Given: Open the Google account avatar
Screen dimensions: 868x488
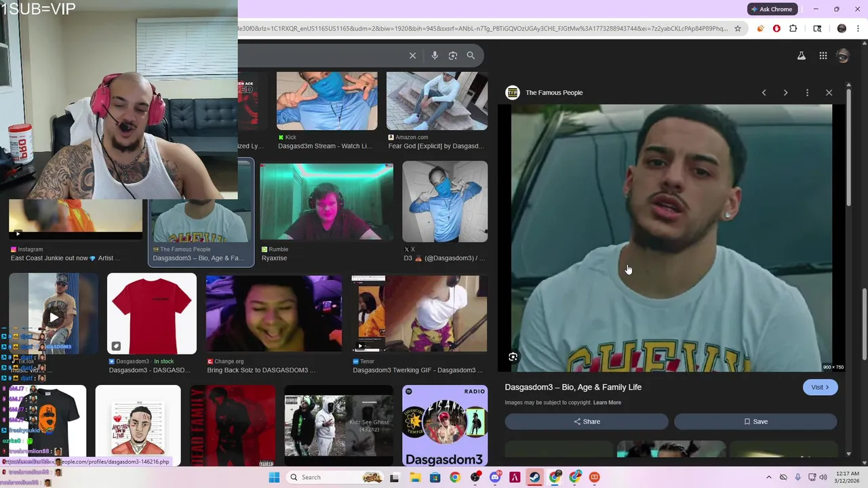Looking at the screenshot, I should (843, 56).
